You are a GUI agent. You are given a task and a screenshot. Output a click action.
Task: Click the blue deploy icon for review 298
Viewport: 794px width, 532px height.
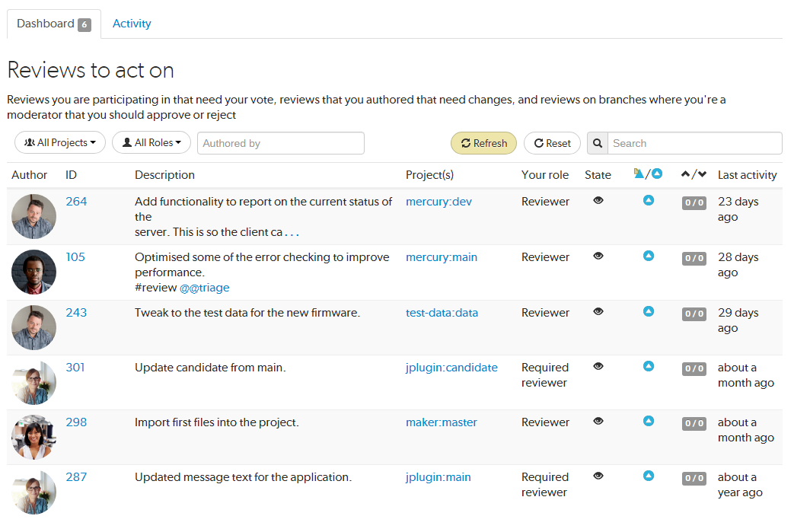point(648,421)
